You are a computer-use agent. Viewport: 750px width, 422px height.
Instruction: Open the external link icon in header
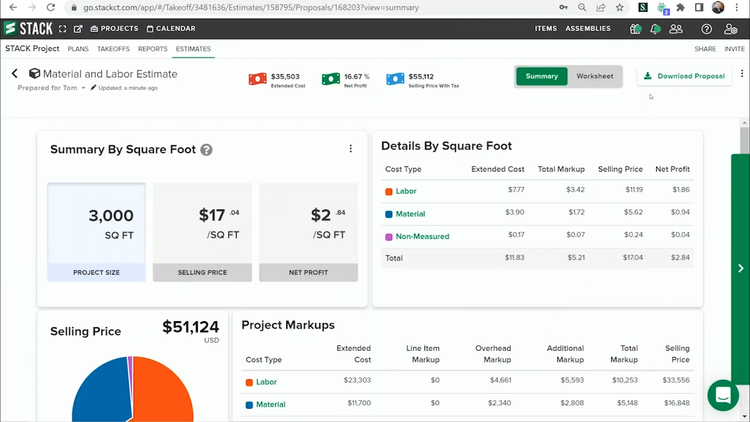tap(78, 29)
